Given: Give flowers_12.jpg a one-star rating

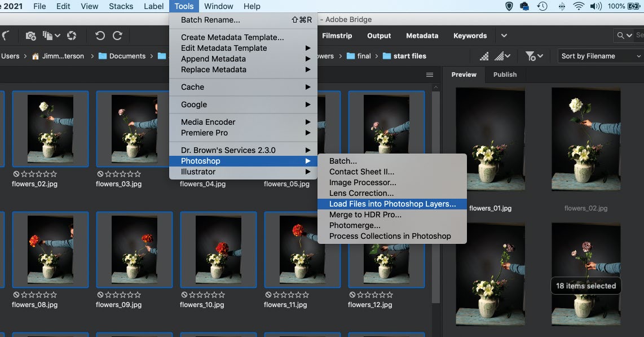Looking at the screenshot, I should coord(360,295).
